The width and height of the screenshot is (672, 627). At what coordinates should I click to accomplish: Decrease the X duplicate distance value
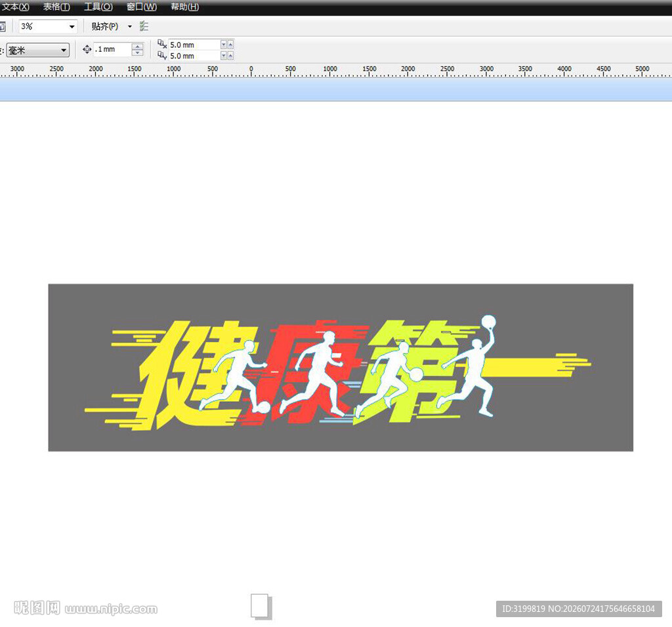(223, 45)
